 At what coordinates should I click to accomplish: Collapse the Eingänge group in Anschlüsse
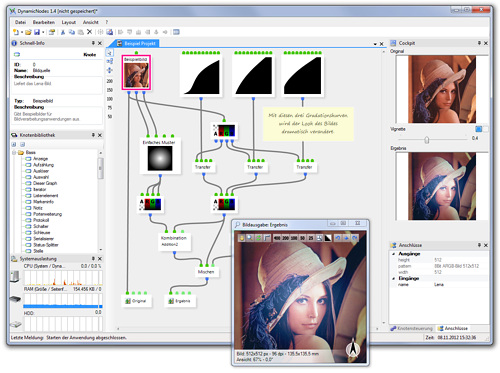click(394, 278)
